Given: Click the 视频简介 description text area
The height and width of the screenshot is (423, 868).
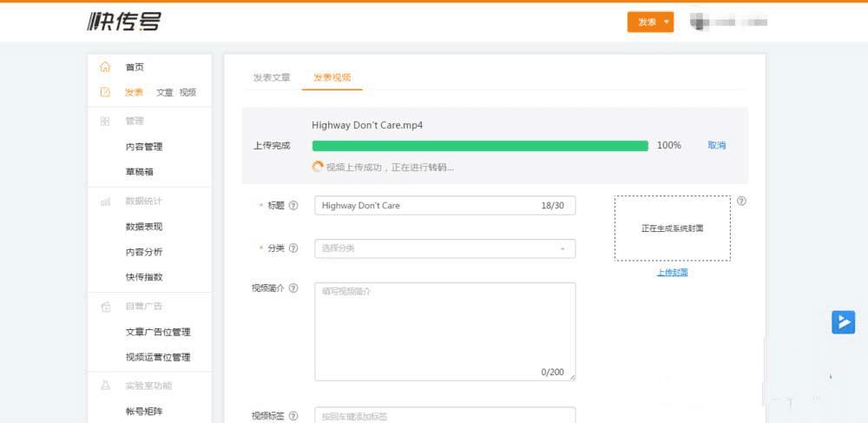Looking at the screenshot, I should click(x=444, y=331).
